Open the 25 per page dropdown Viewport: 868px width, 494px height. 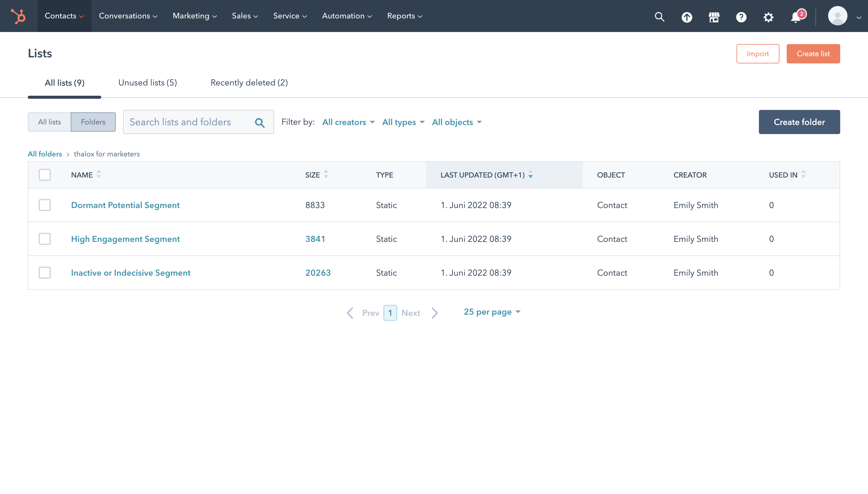tap(492, 312)
